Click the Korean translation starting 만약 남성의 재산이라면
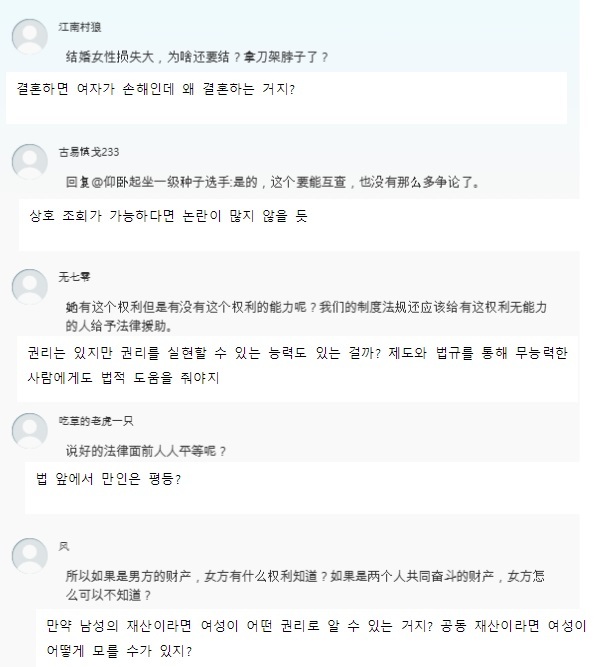597x667 pixels. 316,638
